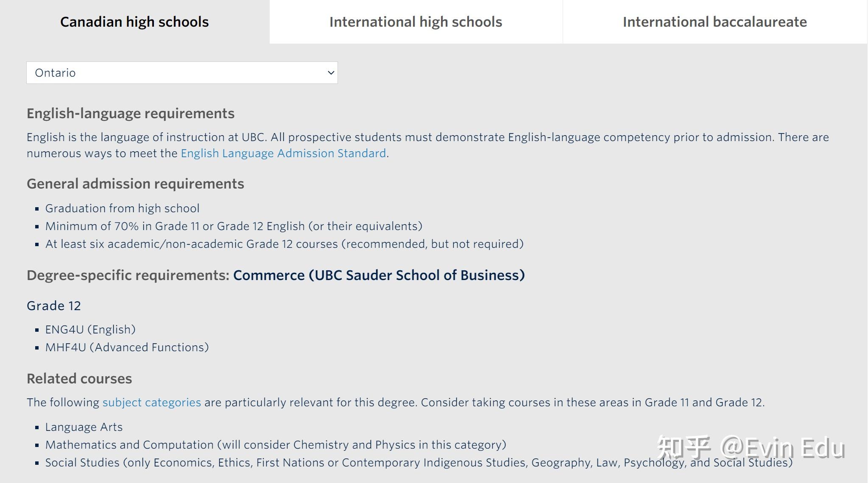The width and height of the screenshot is (868, 483).
Task: Open the English Language Admission Standard link
Action: (283, 153)
